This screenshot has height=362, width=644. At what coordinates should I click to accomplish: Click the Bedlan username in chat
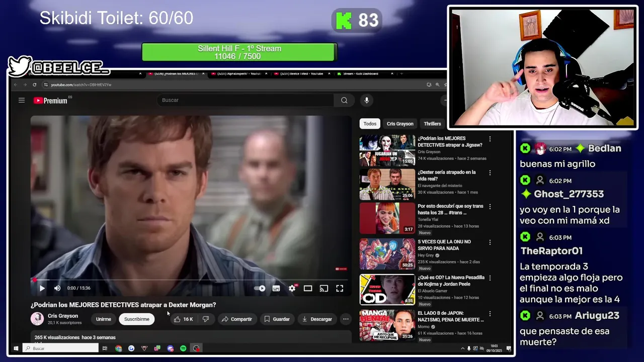(604, 148)
